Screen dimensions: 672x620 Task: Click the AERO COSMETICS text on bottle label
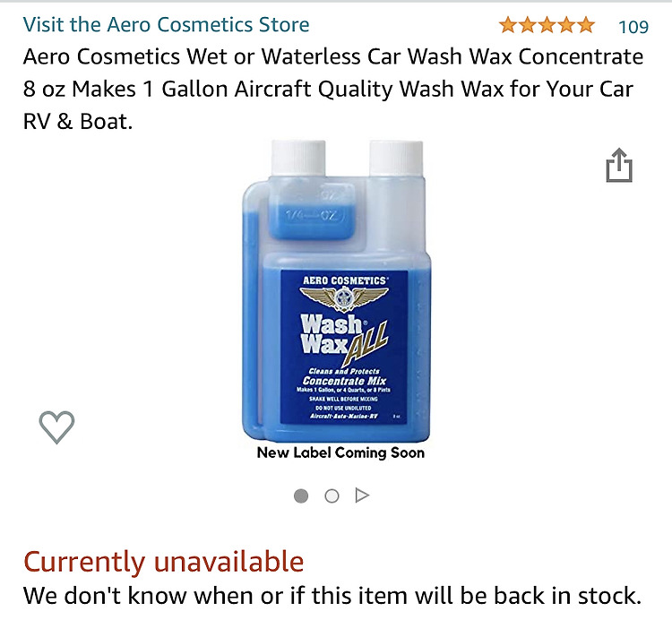pos(345,280)
